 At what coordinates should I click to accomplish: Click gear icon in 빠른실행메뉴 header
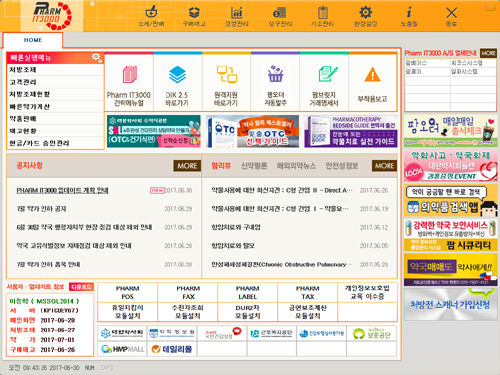tap(96, 57)
